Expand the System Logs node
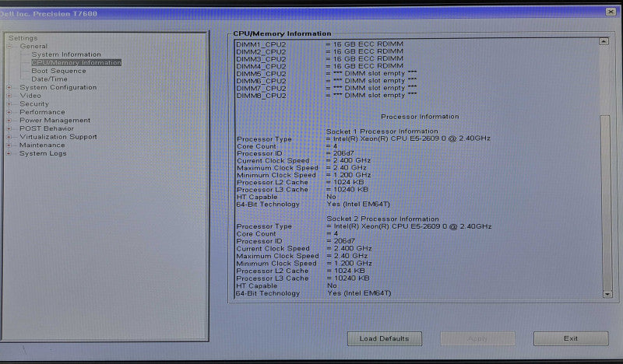 click(9, 154)
